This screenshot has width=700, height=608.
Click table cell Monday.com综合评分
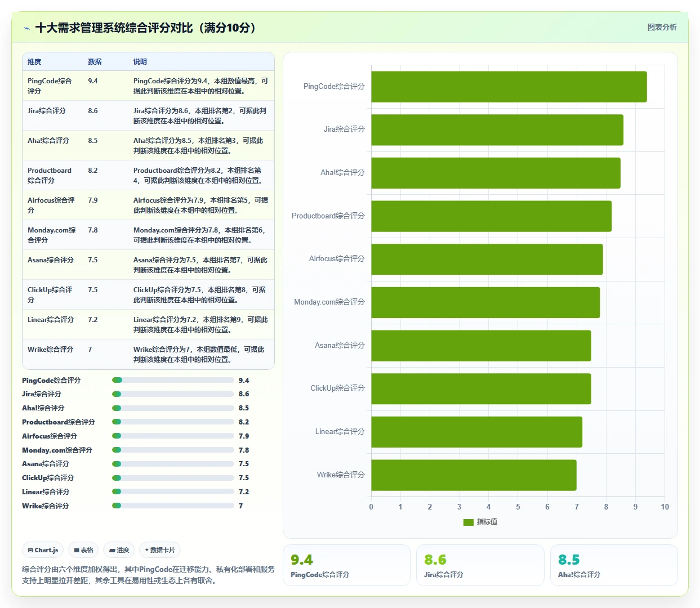[x=52, y=235]
